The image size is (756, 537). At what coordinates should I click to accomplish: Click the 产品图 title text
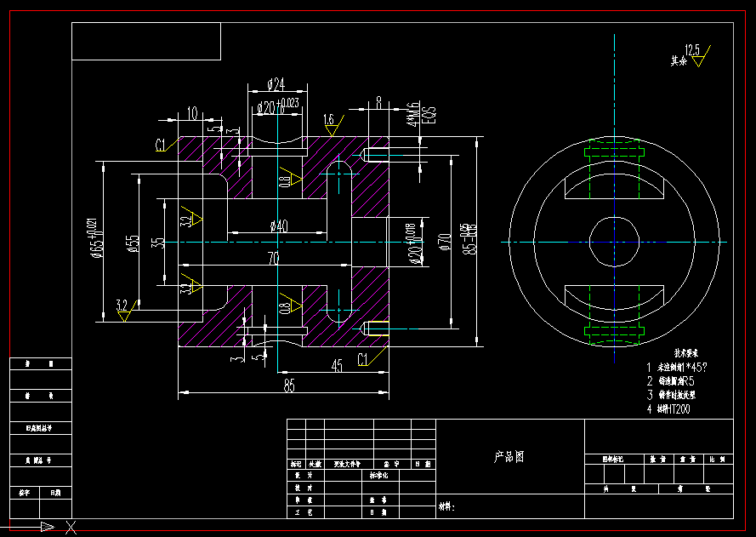click(509, 456)
